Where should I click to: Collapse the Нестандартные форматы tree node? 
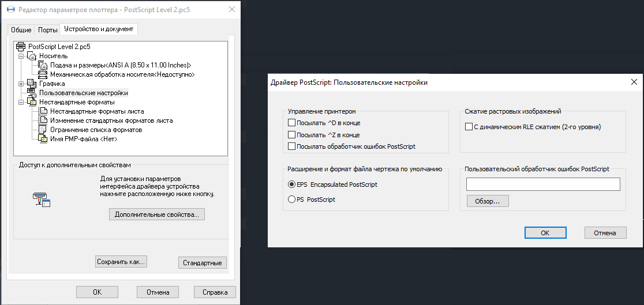[21, 102]
